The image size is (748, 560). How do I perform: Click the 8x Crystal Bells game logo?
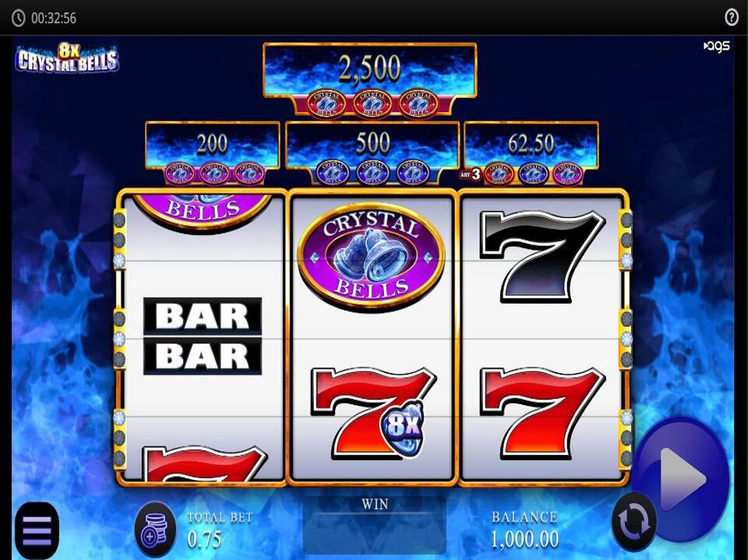point(67,58)
